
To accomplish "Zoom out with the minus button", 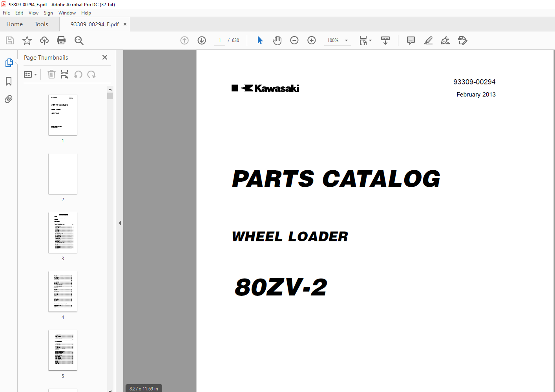I will pos(294,40).
